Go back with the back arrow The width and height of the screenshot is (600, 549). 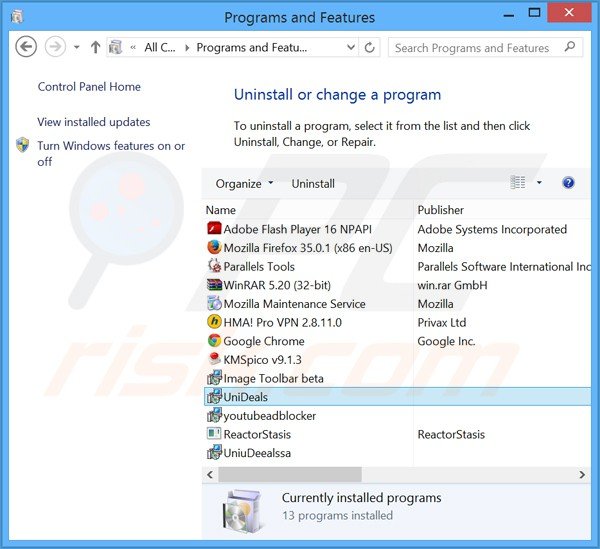[x=26, y=47]
